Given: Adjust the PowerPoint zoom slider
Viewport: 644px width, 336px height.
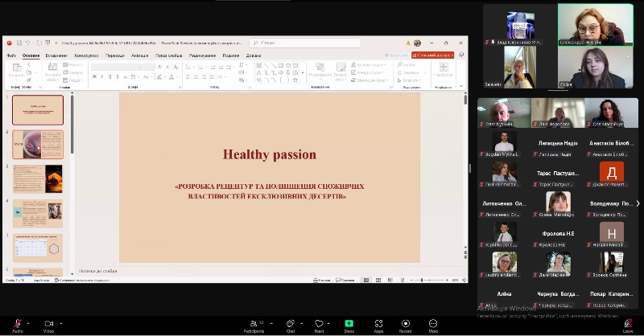Looking at the screenshot, I should click(423, 280).
